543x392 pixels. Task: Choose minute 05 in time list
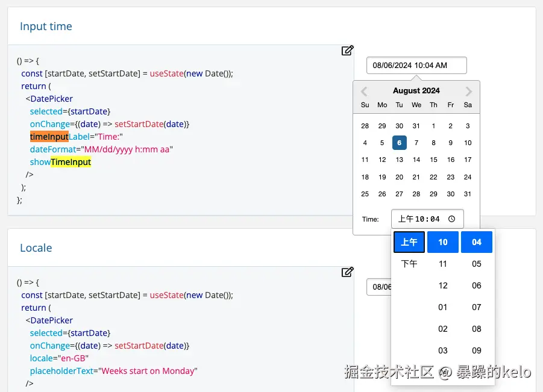coord(477,264)
